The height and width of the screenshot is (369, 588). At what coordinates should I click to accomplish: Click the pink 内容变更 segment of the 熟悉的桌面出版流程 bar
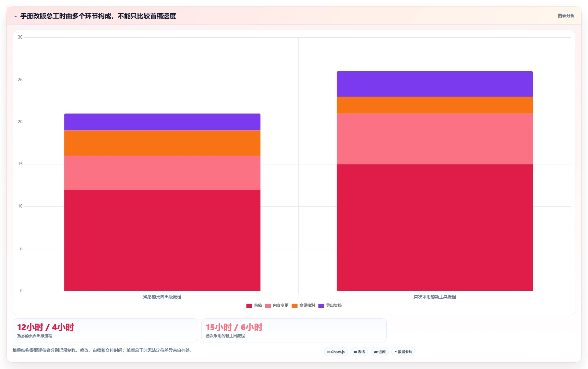pos(162,173)
